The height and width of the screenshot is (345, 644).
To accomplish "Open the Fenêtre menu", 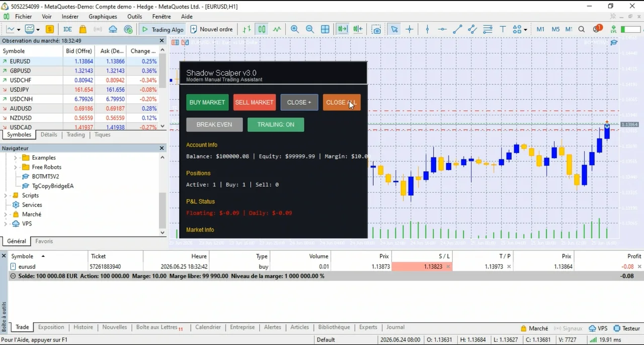I will [162, 17].
